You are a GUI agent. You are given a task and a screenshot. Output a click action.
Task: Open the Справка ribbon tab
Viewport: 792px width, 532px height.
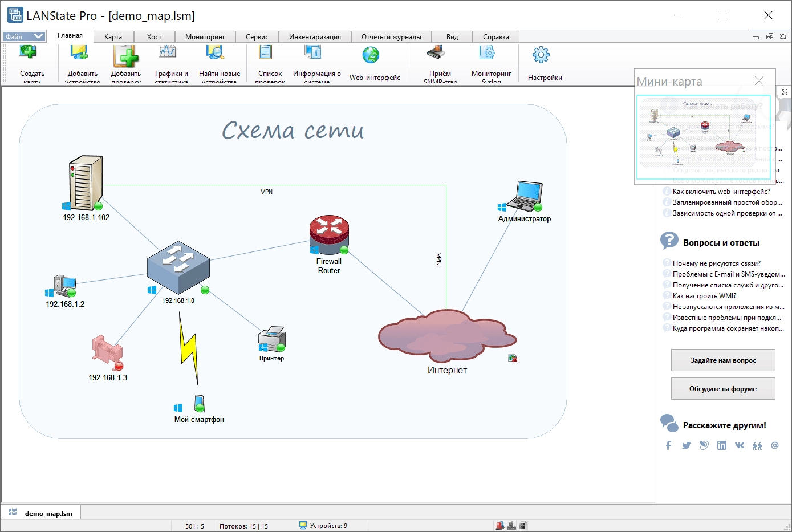click(496, 37)
